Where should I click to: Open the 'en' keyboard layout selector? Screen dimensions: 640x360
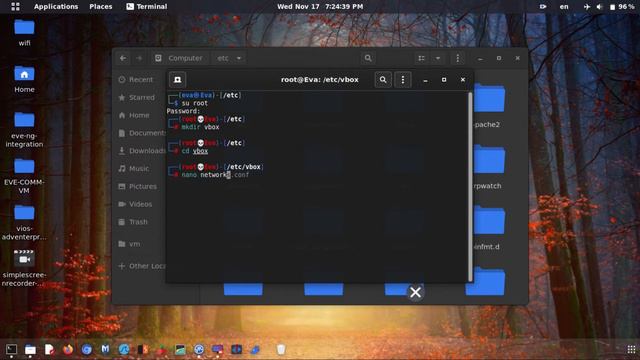click(x=564, y=7)
